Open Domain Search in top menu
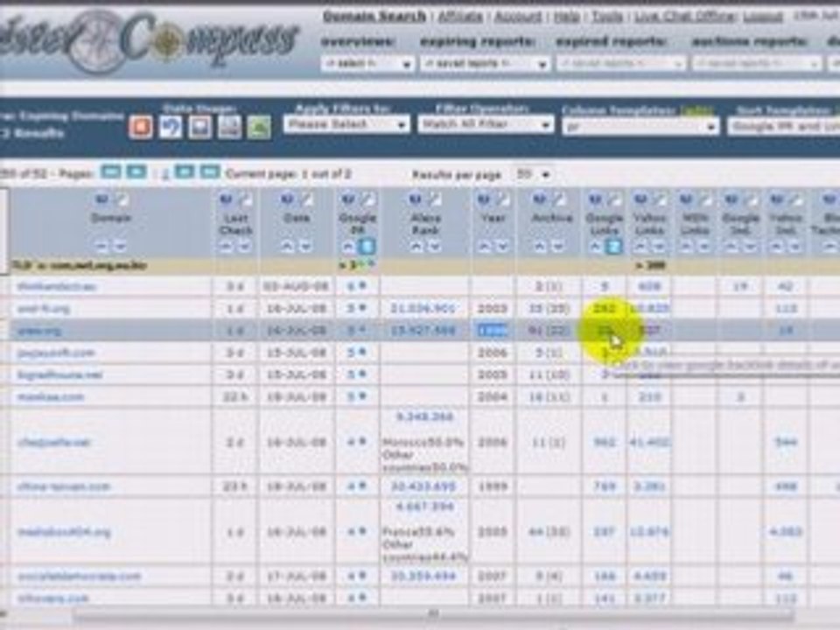The width and height of the screenshot is (840, 630). (x=374, y=17)
